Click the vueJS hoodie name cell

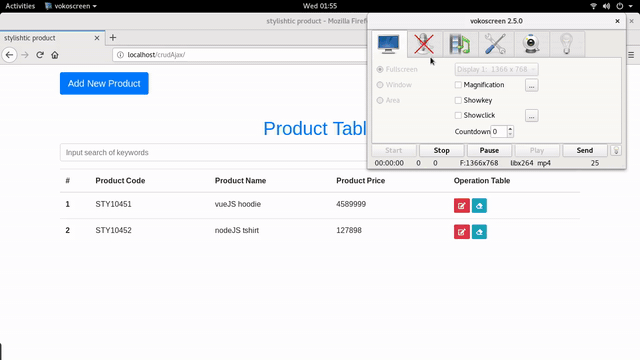[238, 204]
